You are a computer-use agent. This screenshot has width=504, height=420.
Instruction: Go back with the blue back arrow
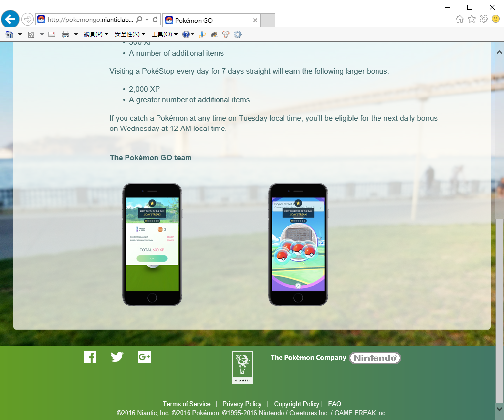coord(10,19)
